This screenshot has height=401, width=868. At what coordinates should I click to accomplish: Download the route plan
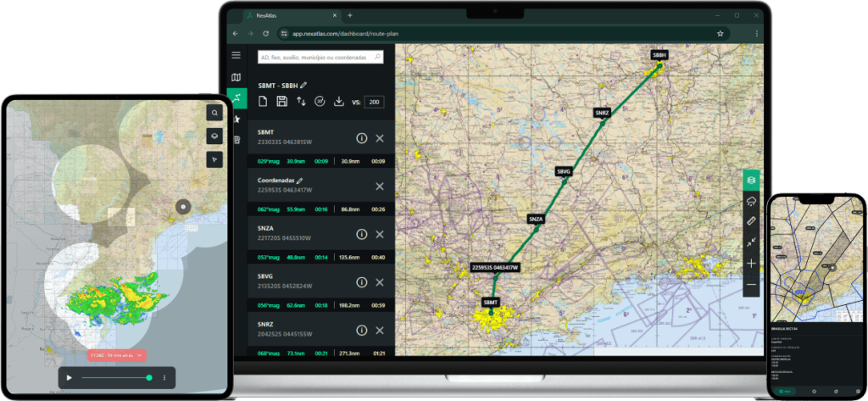pos(339,102)
